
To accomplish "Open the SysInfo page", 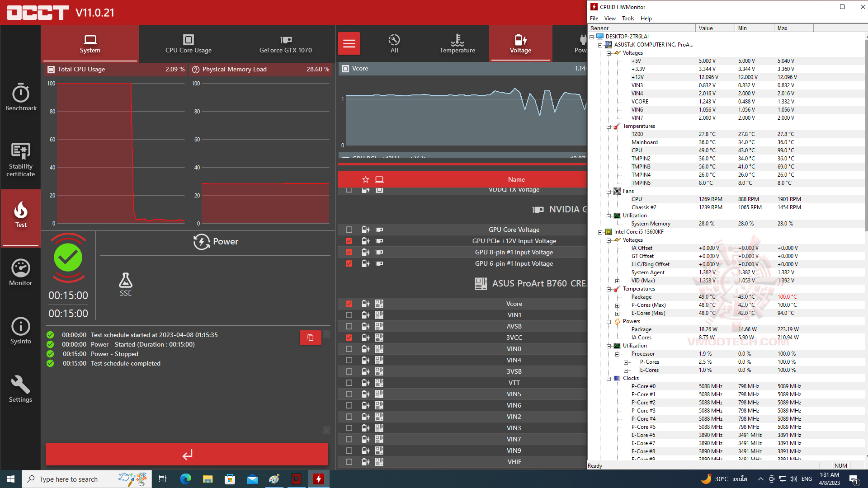I will (21, 330).
